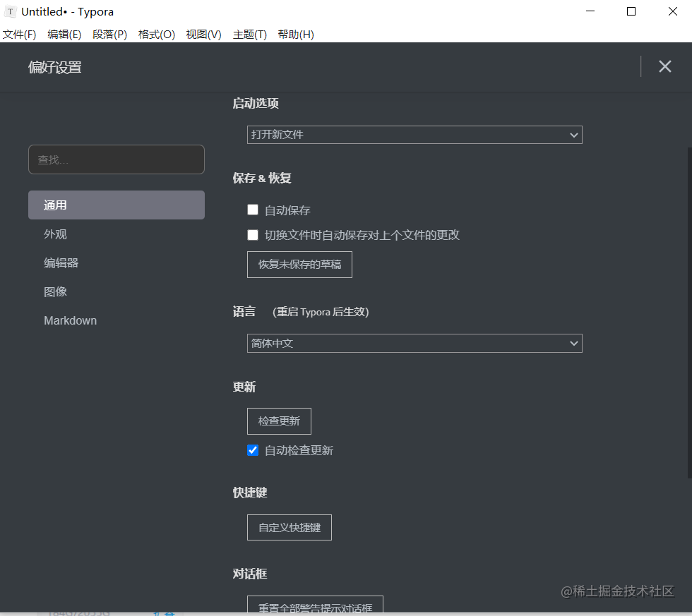This screenshot has height=616, width=692.
Task: Switch to the 外观 settings category
Action: [117, 234]
